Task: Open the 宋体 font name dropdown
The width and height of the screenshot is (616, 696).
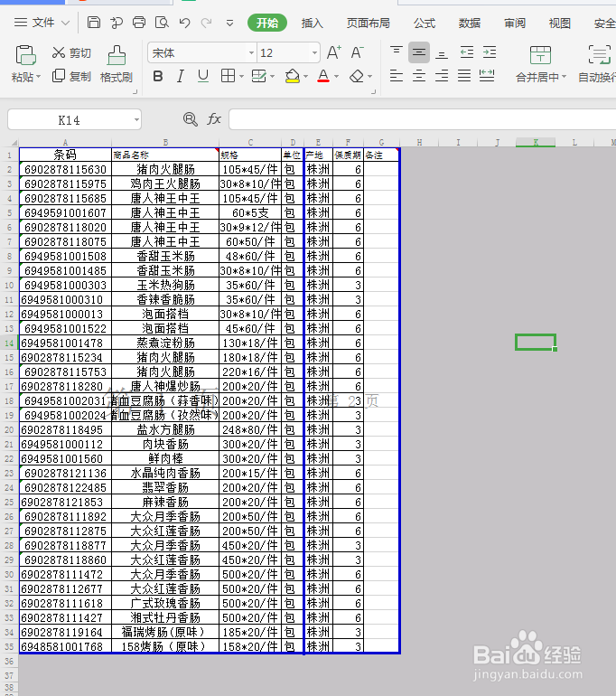Action: click(251, 52)
